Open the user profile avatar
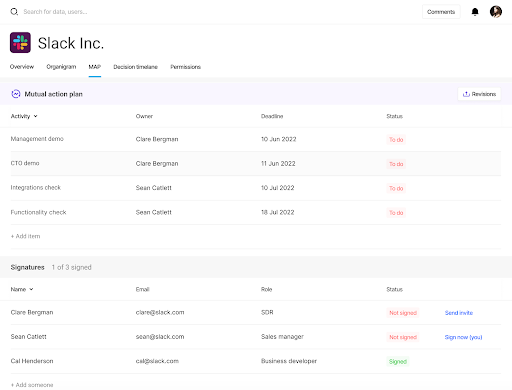The height and width of the screenshot is (390, 512). pos(496,12)
